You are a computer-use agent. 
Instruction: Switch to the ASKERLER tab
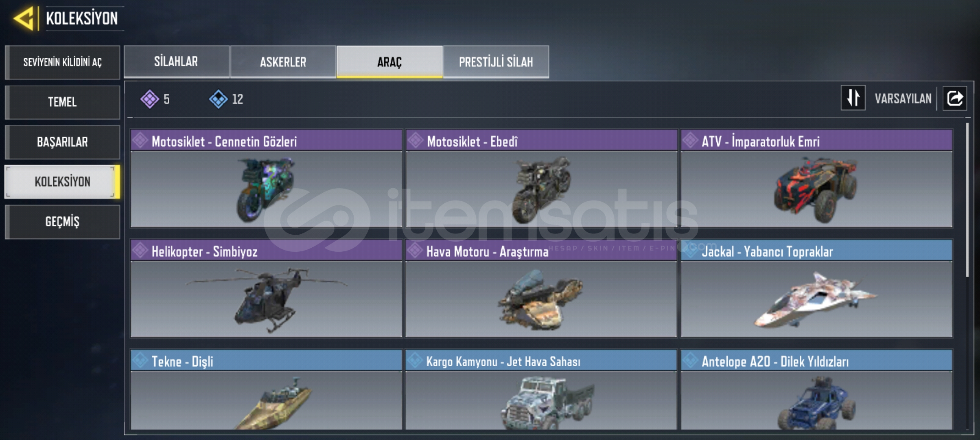283,62
